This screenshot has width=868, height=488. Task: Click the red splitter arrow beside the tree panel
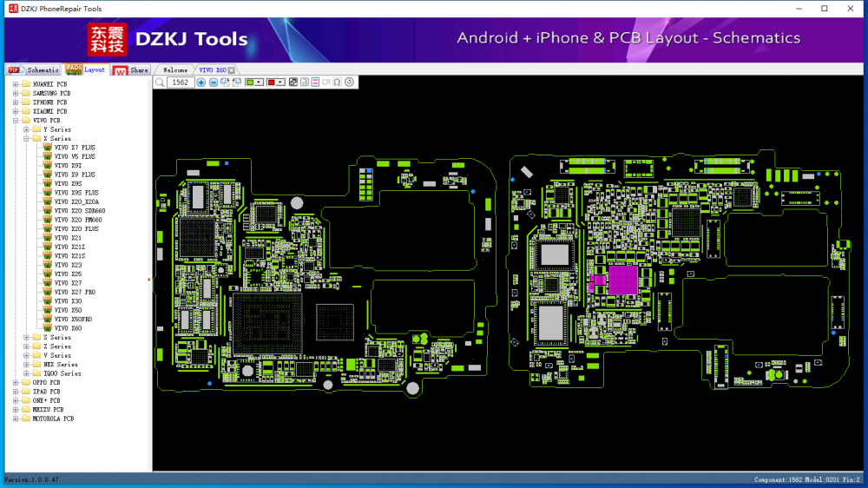[x=149, y=280]
